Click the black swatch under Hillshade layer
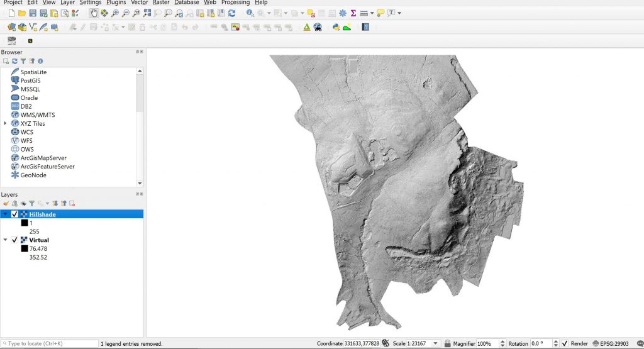 [x=25, y=223]
